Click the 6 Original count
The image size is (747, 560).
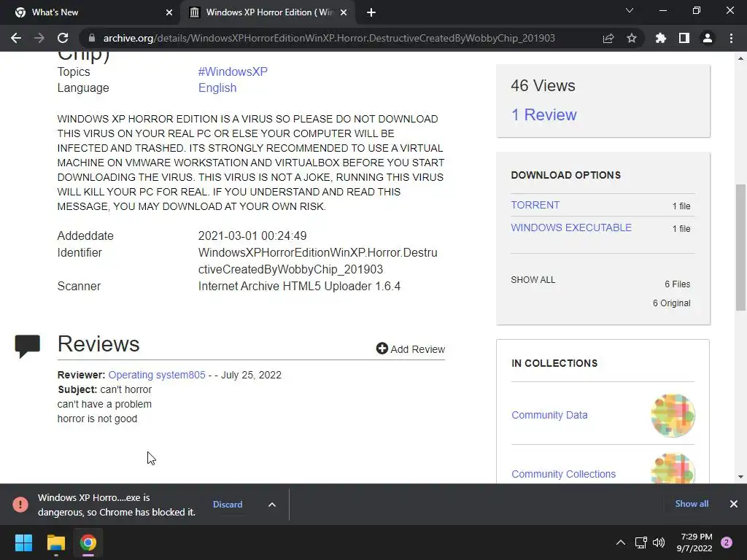[671, 303]
